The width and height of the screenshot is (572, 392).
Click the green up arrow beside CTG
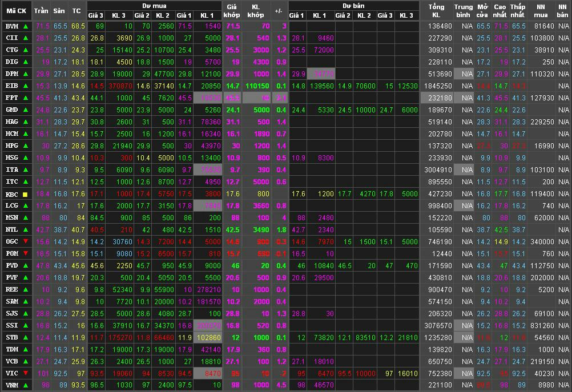(26, 50)
